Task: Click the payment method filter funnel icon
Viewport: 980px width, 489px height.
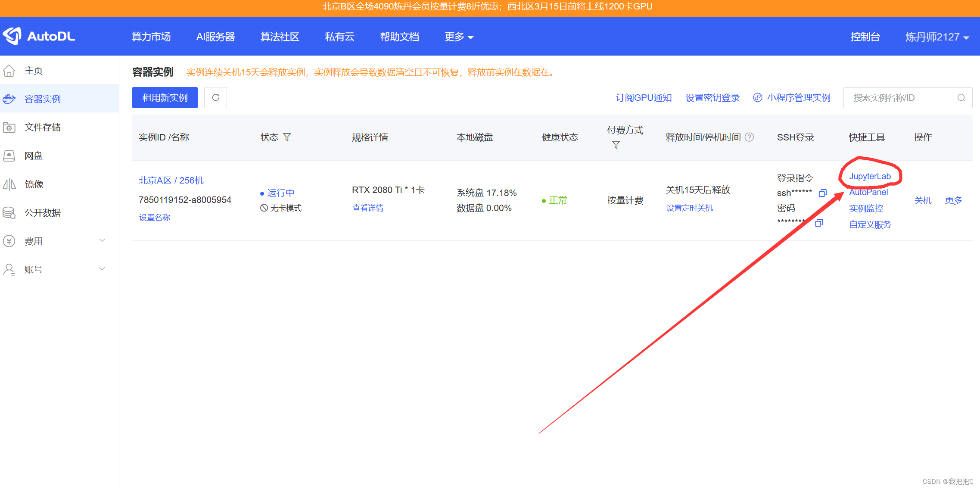Action: (616, 145)
